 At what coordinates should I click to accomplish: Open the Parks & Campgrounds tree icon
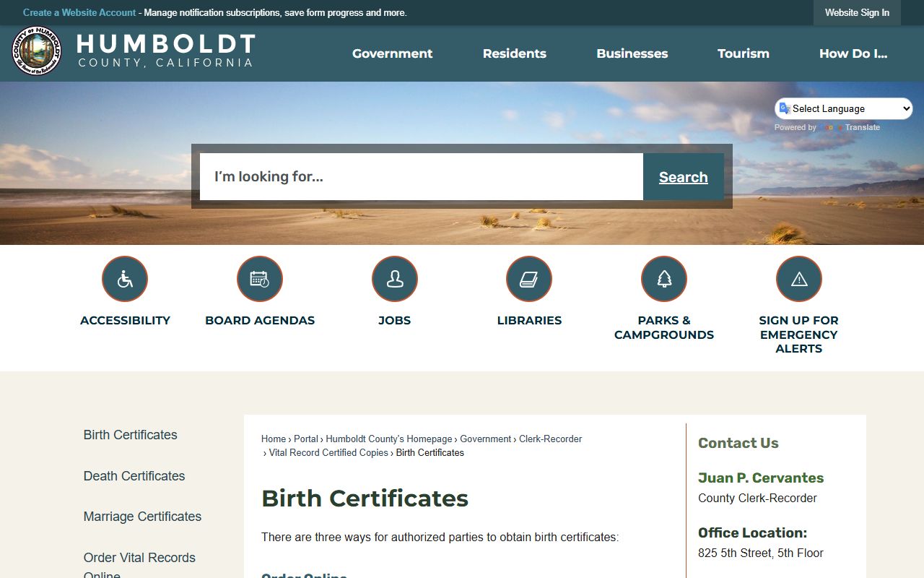pyautogui.click(x=664, y=279)
